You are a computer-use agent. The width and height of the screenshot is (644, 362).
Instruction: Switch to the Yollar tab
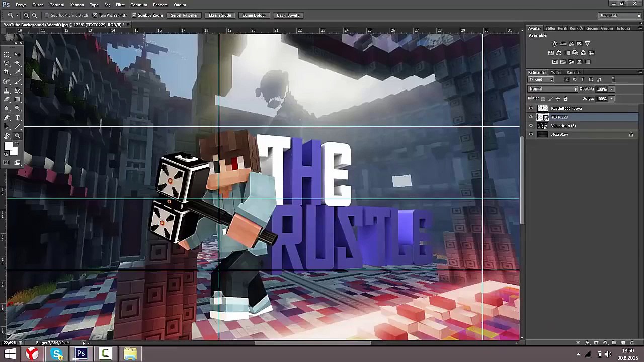tap(556, 72)
